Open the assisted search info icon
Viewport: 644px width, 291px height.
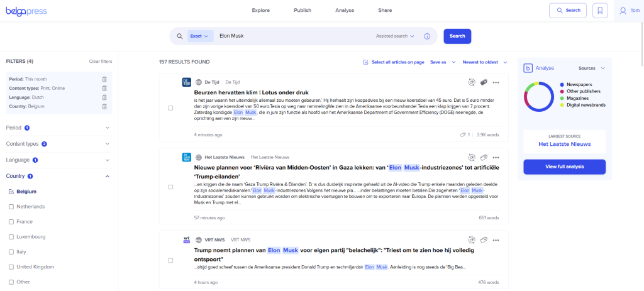click(427, 36)
